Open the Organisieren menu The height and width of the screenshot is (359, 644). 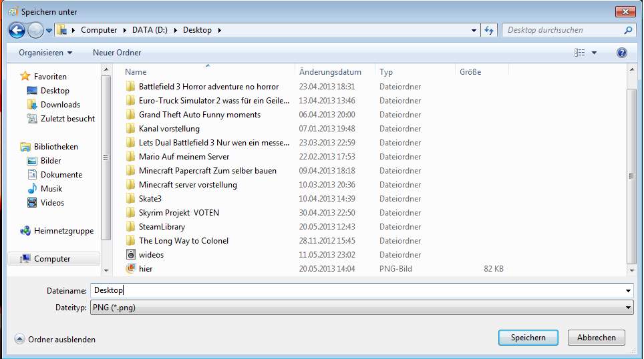(x=45, y=53)
